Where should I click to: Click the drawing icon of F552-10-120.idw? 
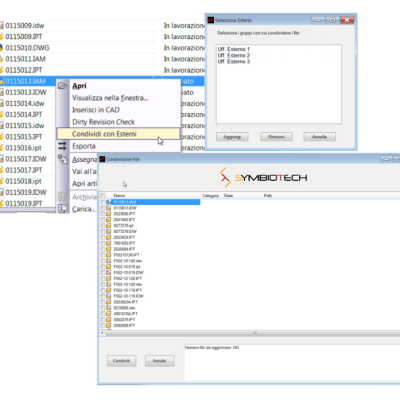coord(108,284)
